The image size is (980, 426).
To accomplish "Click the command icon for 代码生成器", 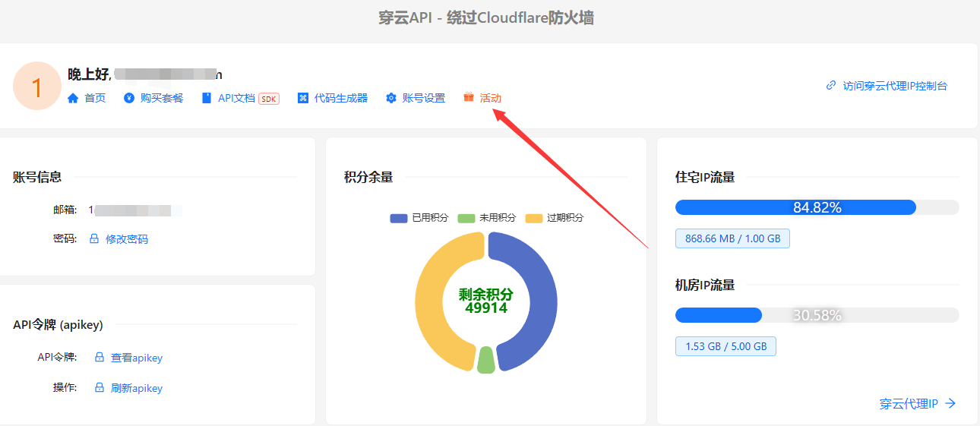I will point(303,98).
